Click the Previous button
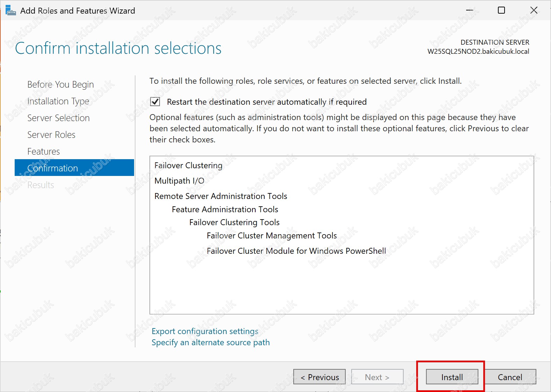Screen dimensions: 551x392 click(x=319, y=377)
